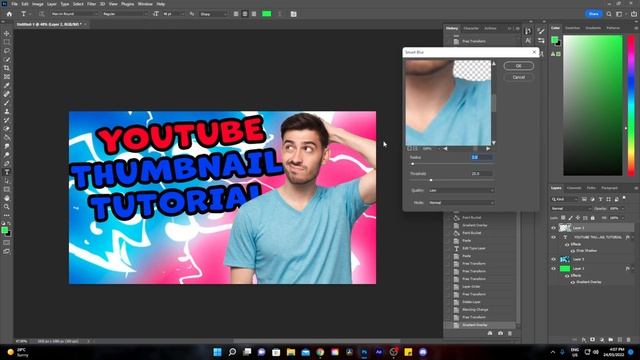This screenshot has height=360, width=640.
Task: Click the Home icon in options bar
Action: pyautogui.click(x=9, y=14)
